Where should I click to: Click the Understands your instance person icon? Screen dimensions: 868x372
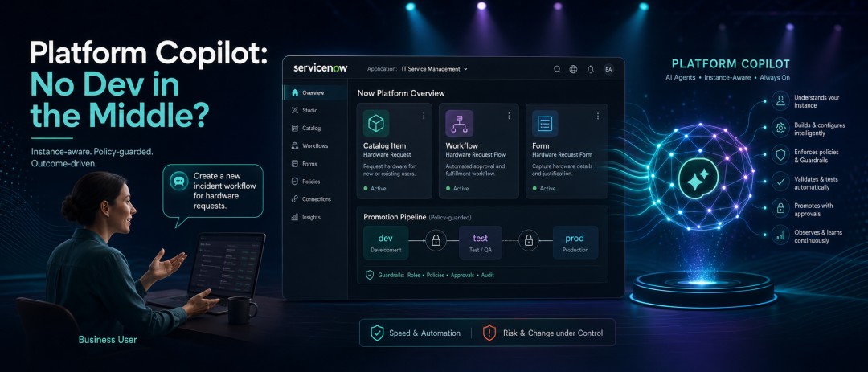(x=780, y=100)
